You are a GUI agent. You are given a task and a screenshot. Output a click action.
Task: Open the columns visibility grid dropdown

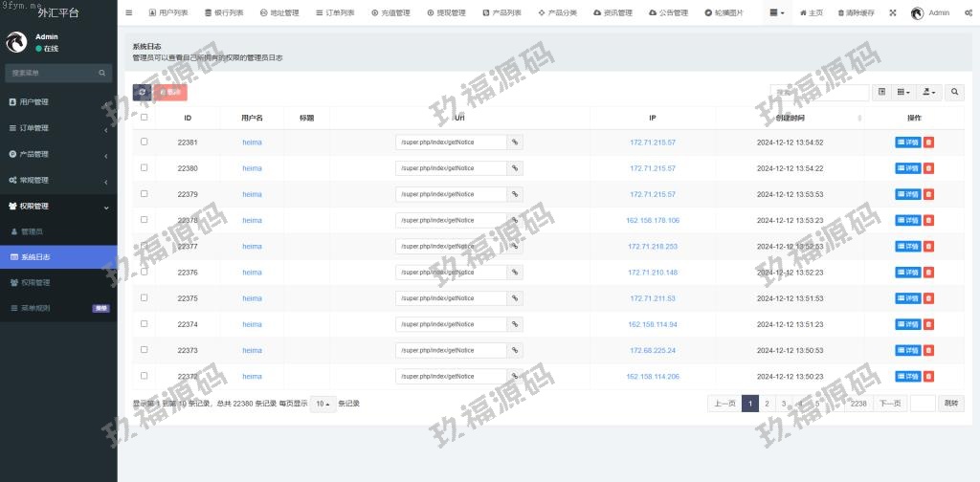(902, 92)
